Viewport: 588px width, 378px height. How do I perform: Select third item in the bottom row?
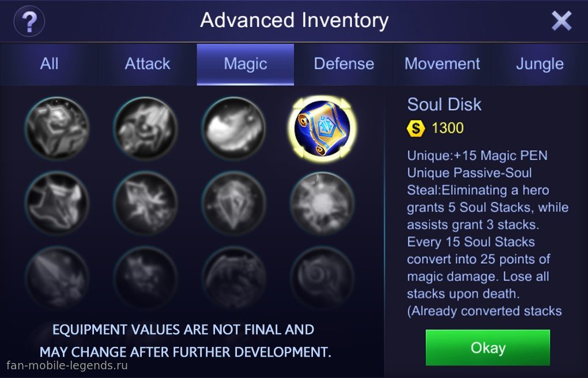tap(234, 278)
